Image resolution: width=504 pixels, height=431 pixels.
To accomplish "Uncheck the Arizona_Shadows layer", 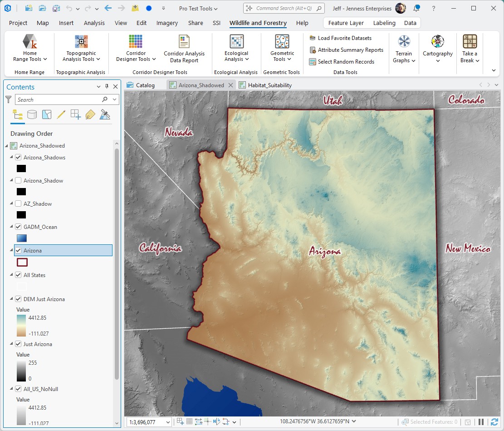I will pyautogui.click(x=18, y=158).
